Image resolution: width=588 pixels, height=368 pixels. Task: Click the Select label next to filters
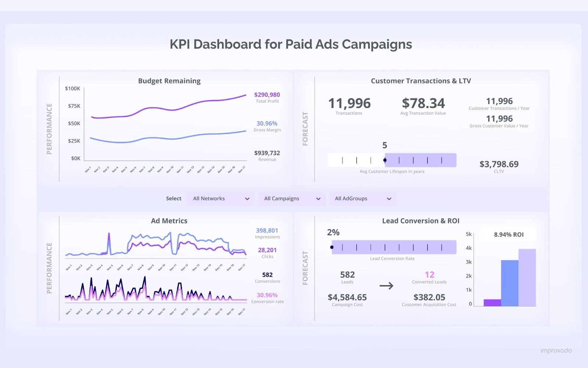tap(173, 198)
